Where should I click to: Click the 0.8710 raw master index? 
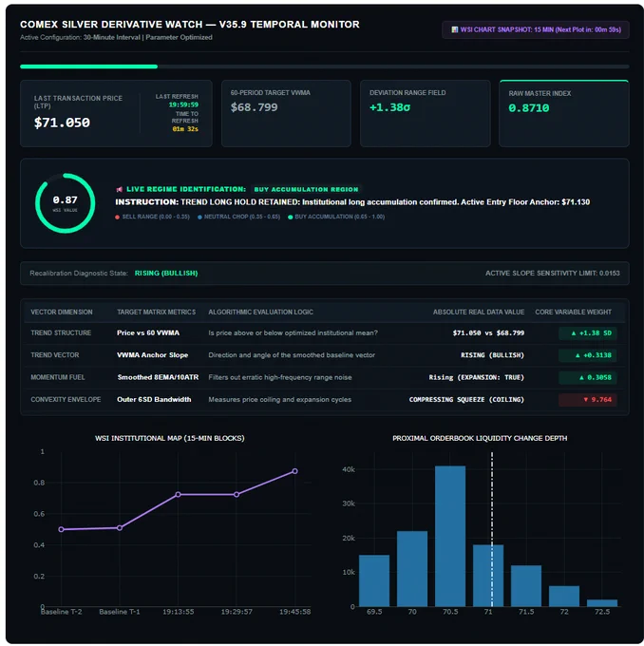[x=529, y=108]
